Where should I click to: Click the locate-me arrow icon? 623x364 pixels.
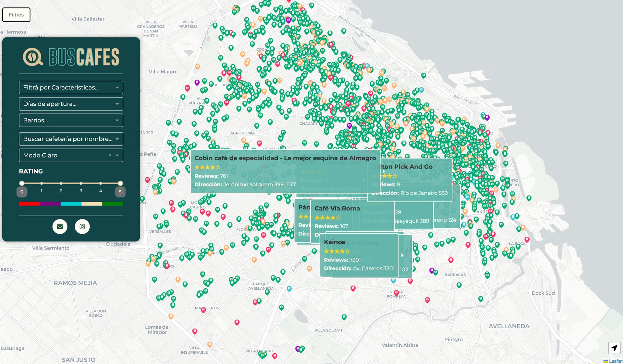(614, 348)
